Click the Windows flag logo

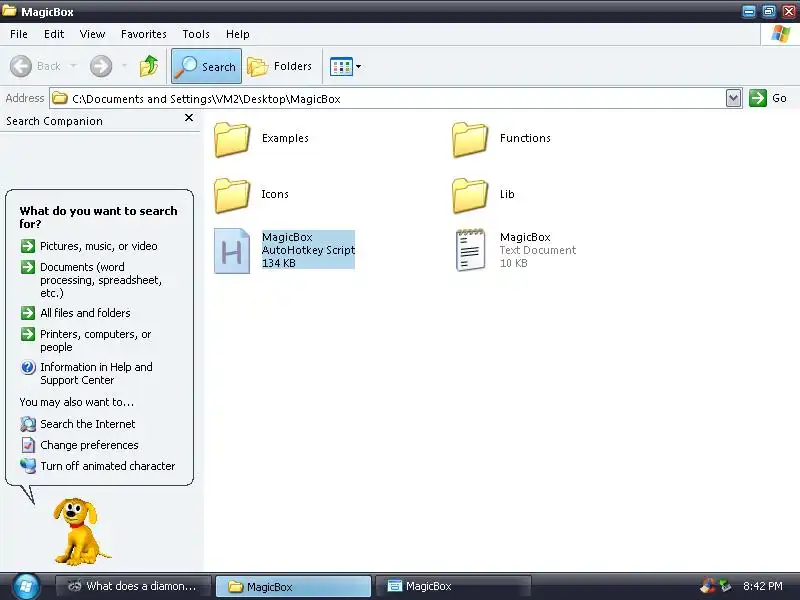[781, 34]
